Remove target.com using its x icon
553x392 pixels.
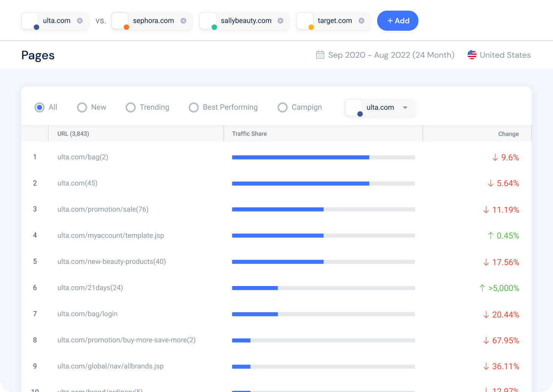coord(361,21)
